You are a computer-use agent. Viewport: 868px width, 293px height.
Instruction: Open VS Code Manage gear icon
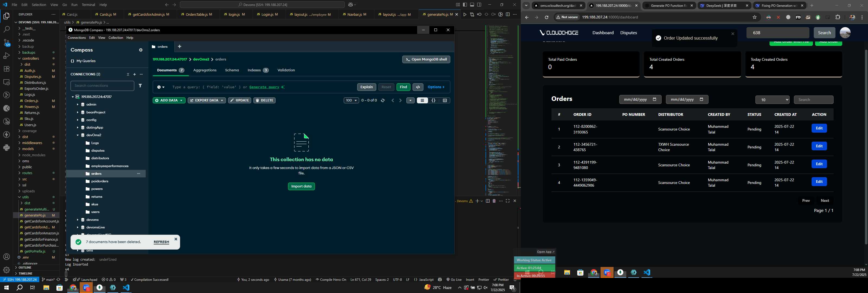tap(7, 270)
